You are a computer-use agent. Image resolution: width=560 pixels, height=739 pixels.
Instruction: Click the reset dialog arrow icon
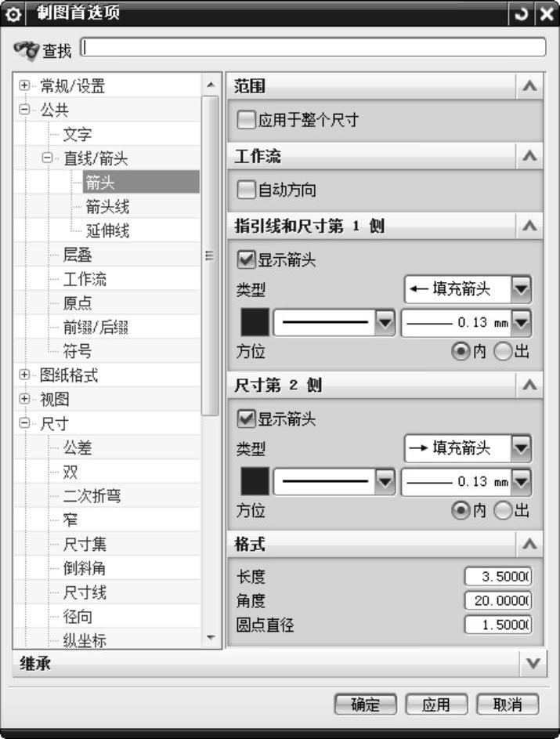point(521,14)
